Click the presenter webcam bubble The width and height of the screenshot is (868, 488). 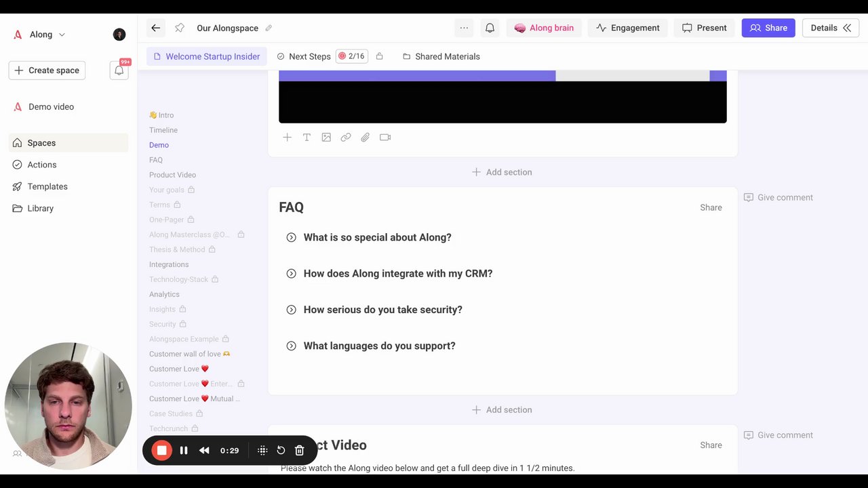tap(68, 406)
